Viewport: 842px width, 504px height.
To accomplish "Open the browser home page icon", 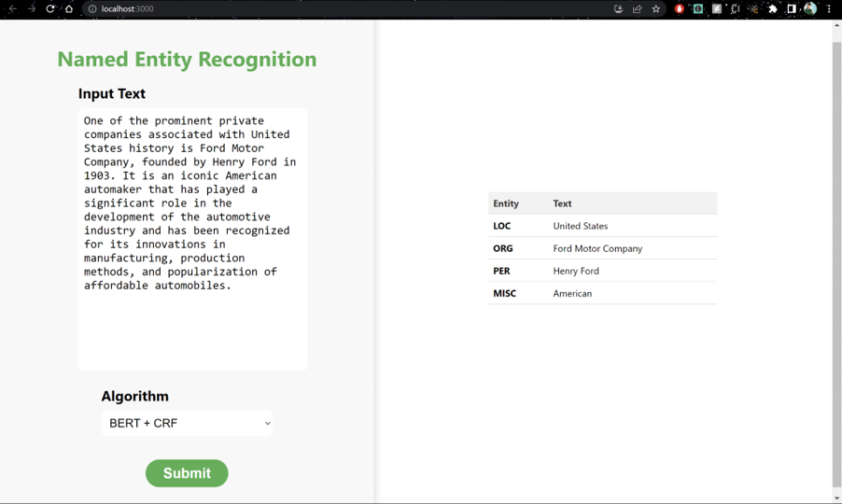I will (x=69, y=8).
